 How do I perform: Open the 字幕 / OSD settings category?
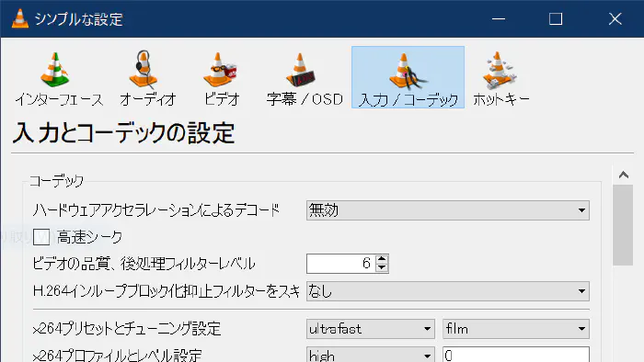click(305, 78)
